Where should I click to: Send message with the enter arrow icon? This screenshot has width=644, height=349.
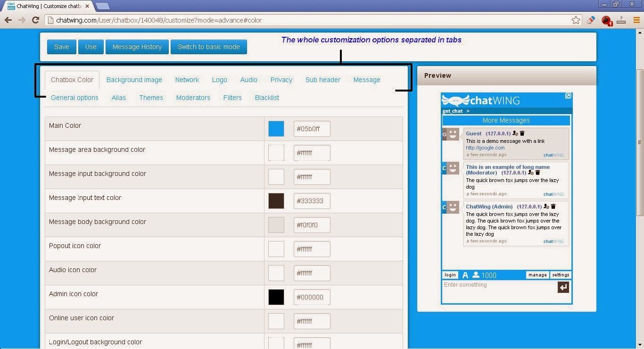563,287
